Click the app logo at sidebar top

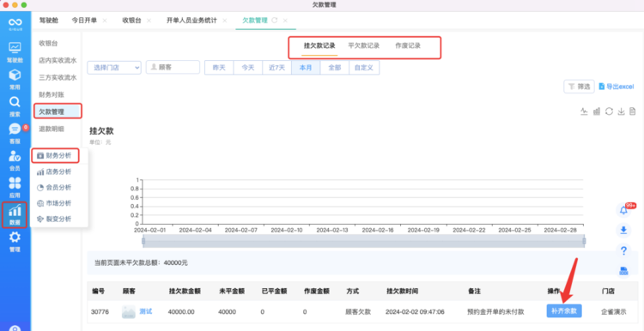click(15, 24)
